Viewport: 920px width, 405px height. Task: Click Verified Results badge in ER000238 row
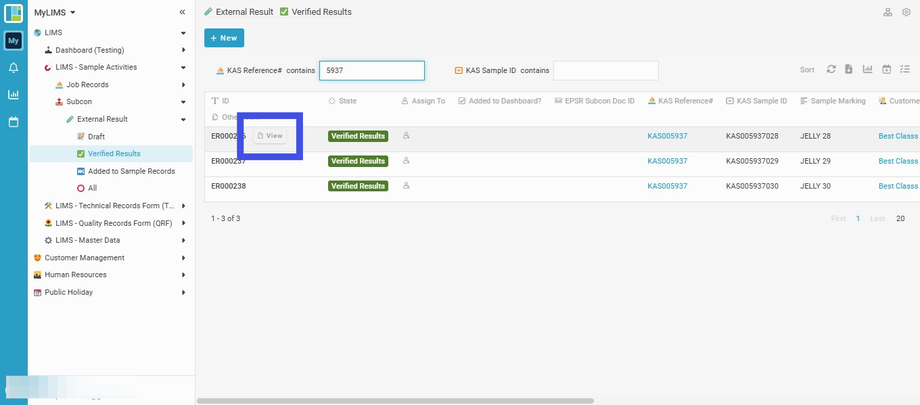pos(358,185)
